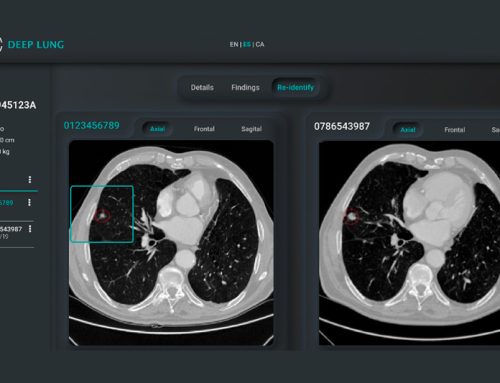Select the Re-identify tab

coord(296,88)
